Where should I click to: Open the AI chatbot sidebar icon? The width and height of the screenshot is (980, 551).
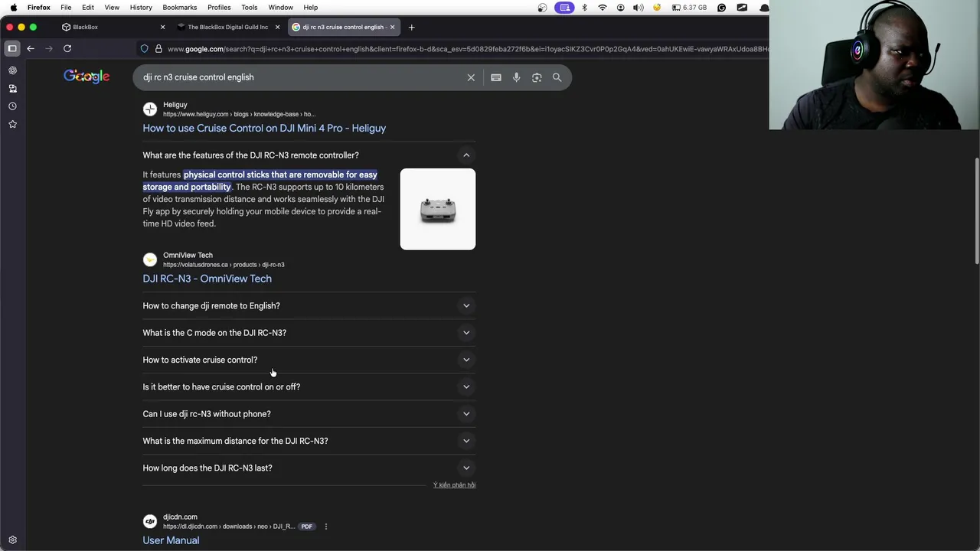tap(12, 70)
